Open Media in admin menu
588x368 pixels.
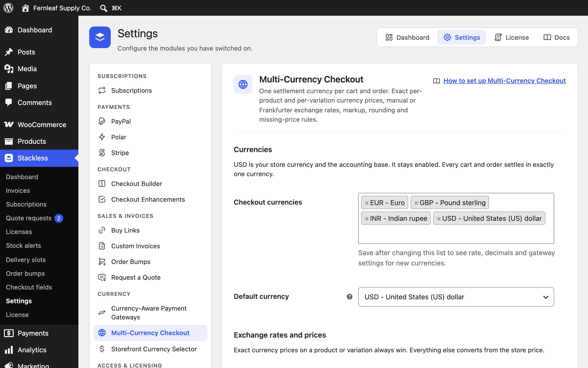(x=39, y=69)
